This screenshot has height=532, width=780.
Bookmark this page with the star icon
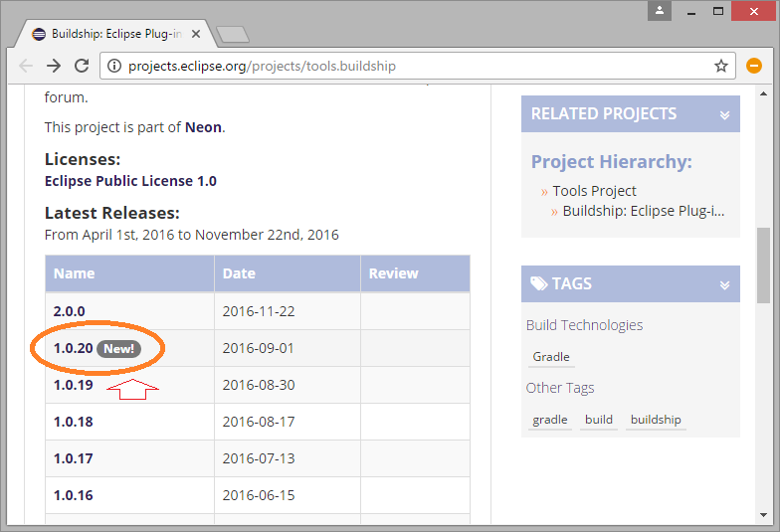click(720, 66)
